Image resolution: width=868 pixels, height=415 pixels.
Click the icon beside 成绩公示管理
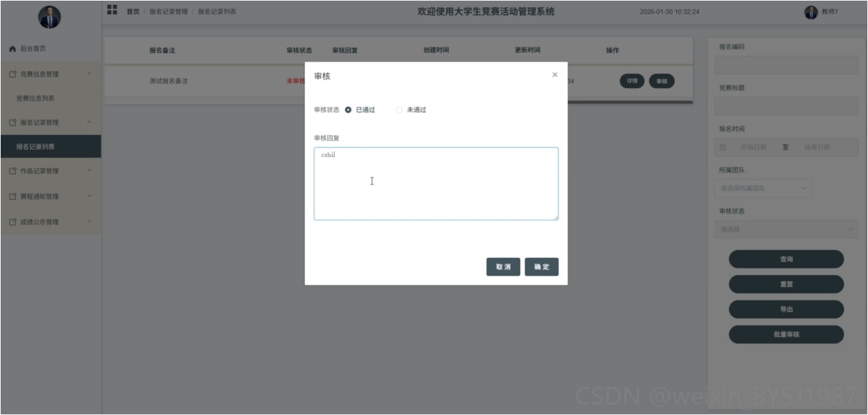(12, 222)
